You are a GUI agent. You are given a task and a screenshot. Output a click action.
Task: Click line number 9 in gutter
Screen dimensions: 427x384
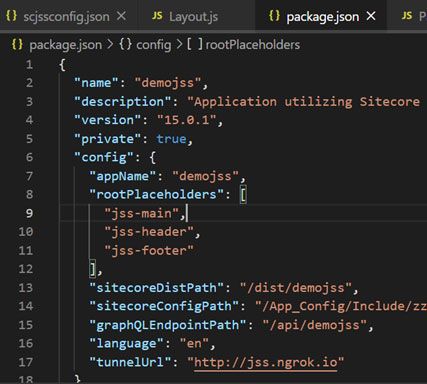(x=29, y=213)
